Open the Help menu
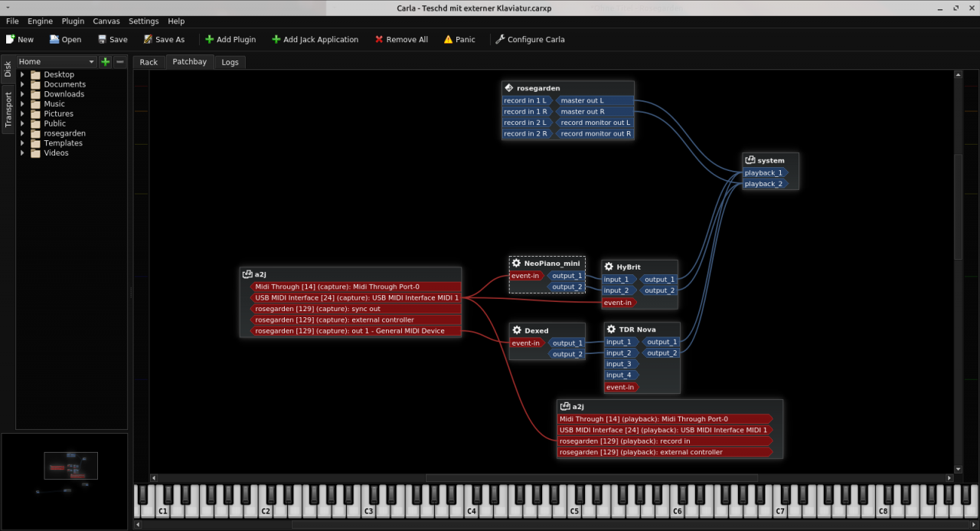The width and height of the screenshot is (980, 531). pyautogui.click(x=176, y=21)
